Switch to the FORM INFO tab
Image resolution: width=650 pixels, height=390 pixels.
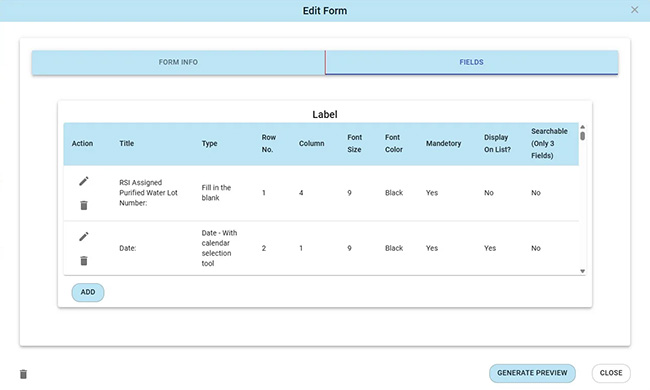pos(178,62)
